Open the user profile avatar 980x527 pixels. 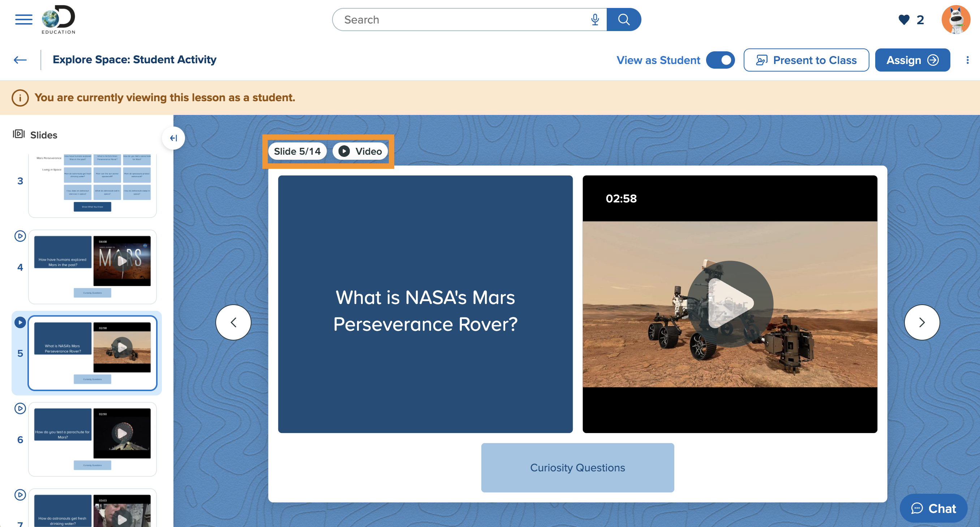click(x=956, y=20)
